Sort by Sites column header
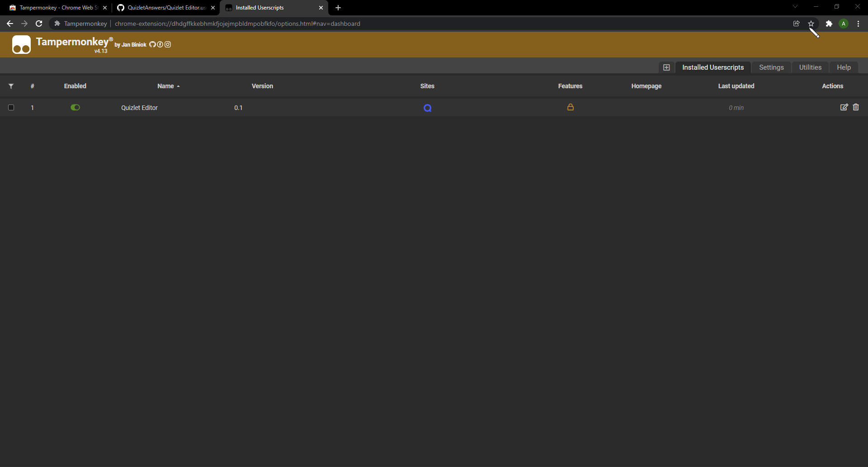868x467 pixels. pyautogui.click(x=427, y=86)
